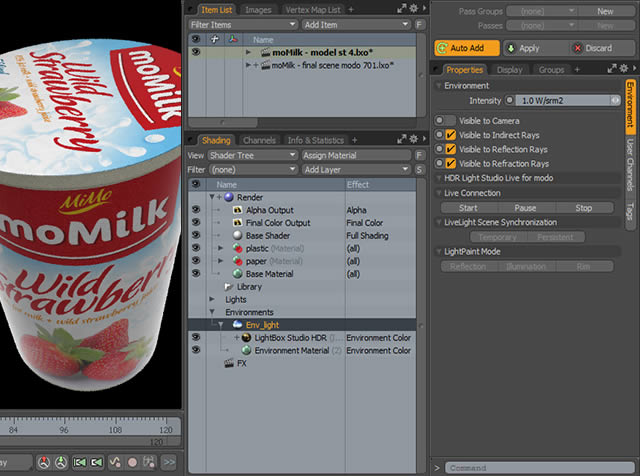Click the curve key icon with dot
Screen dimensions: 640x476
click(x=115, y=462)
